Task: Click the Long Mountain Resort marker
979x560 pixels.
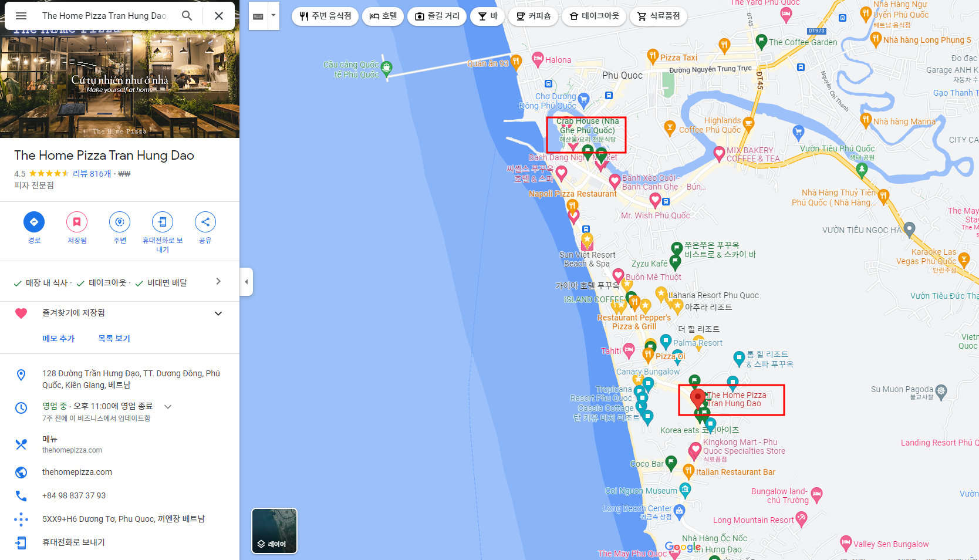Action: [x=802, y=518]
